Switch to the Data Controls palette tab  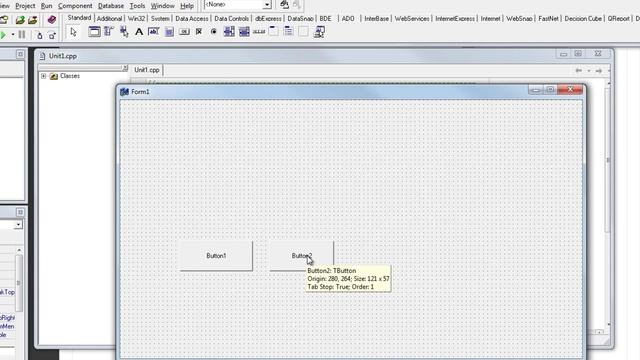[231, 19]
